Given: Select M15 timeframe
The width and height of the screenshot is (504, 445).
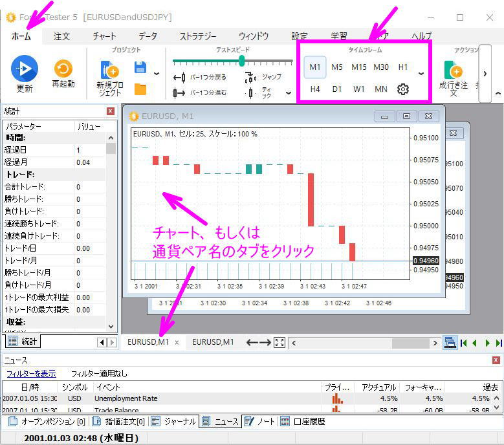Looking at the screenshot, I should (x=358, y=67).
